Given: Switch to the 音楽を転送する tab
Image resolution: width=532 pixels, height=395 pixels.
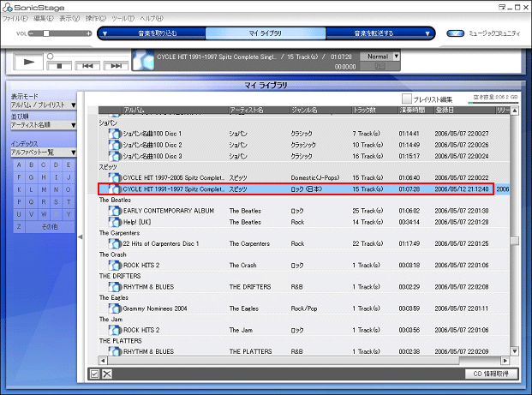Looking at the screenshot, I should coord(374,33).
